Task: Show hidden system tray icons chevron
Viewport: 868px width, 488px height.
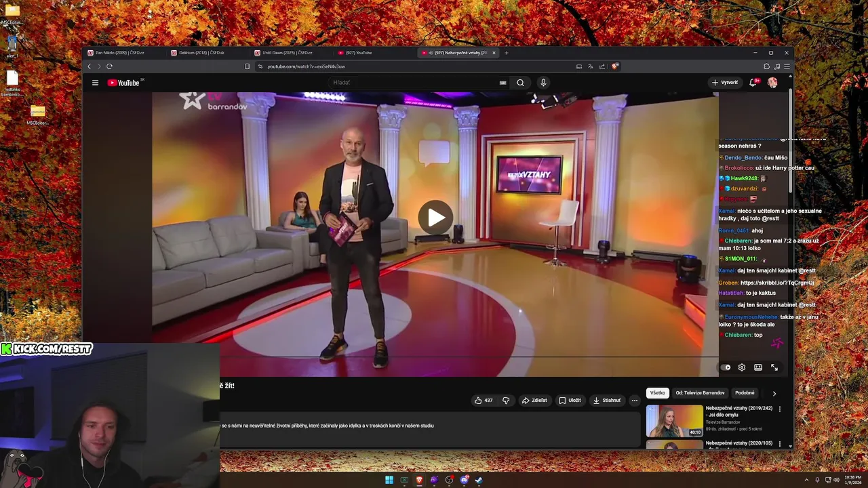Action: (806, 480)
